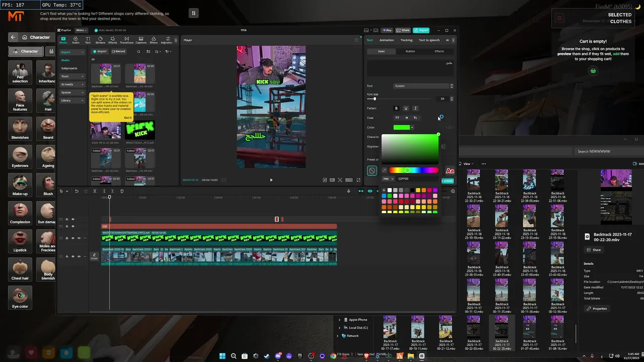644x362 pixels.
Task: Click the Record button in media library
Action: tap(119, 51)
